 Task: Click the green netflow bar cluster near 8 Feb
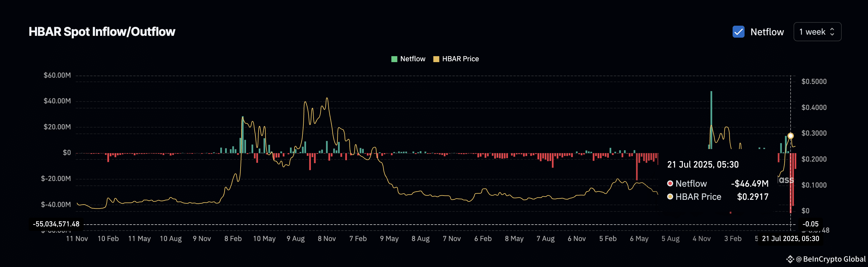click(242, 135)
